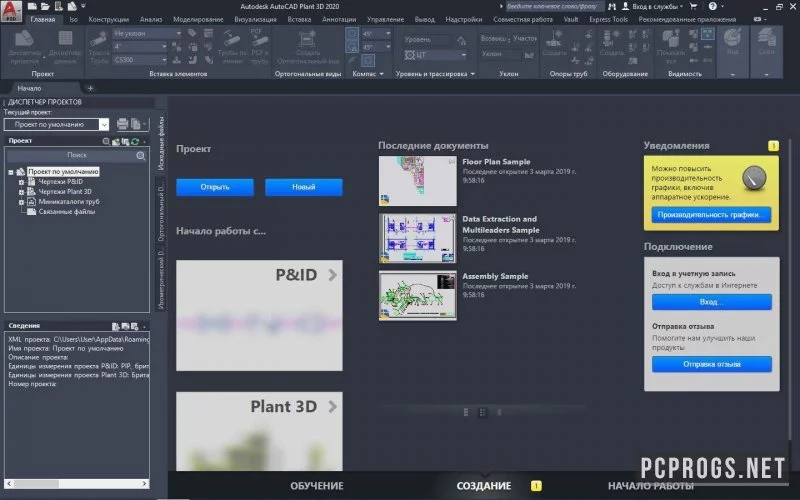Click Создать ортогональный вид tool

point(308,47)
